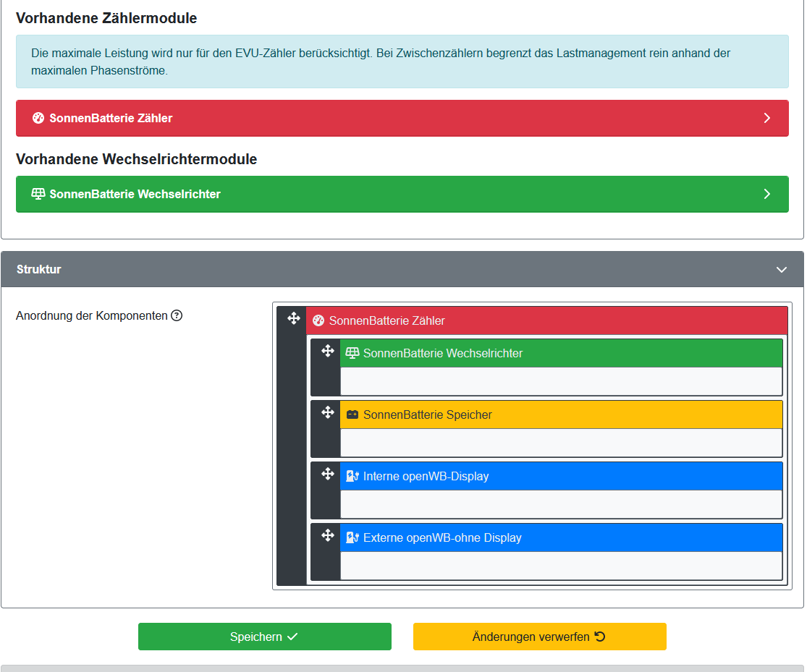
Task: Select Interne openWB-Display in structure tree
Action: (x=561, y=476)
